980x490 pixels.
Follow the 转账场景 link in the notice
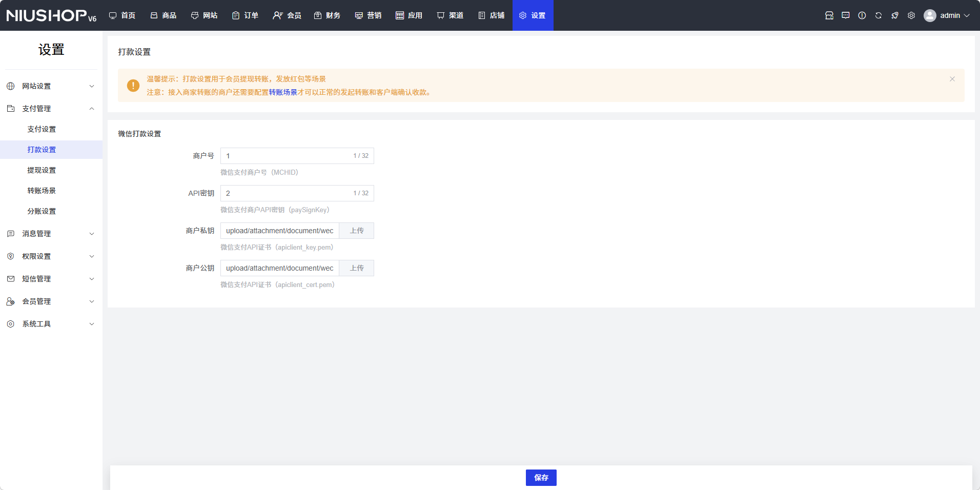point(283,92)
